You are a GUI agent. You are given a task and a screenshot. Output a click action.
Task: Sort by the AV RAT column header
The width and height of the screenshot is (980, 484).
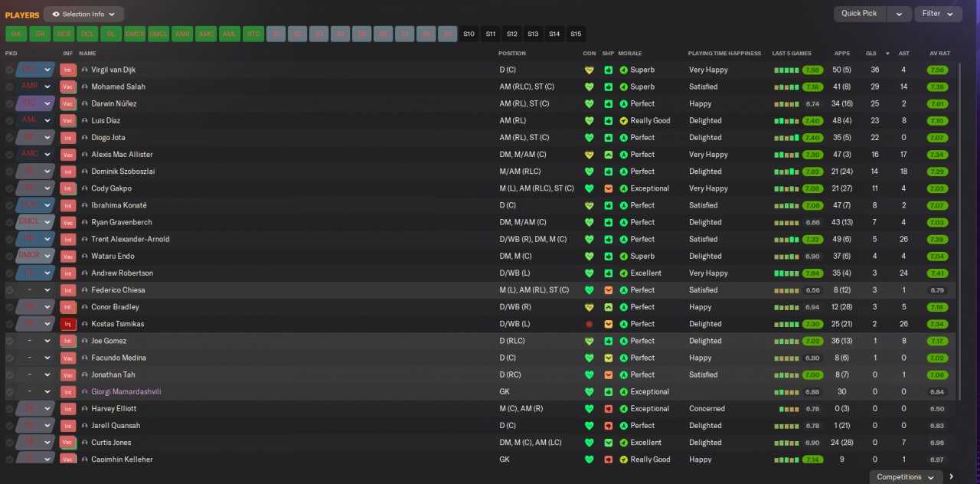coord(939,54)
